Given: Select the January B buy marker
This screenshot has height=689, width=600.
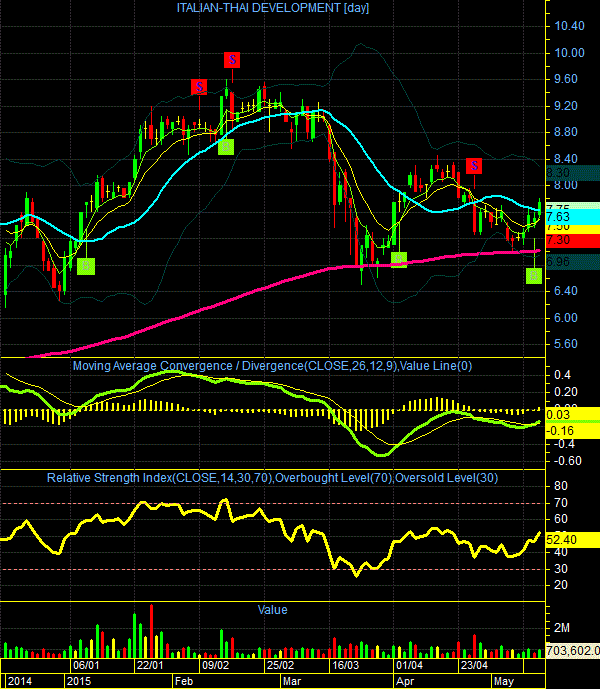Looking at the screenshot, I should coord(86,266).
